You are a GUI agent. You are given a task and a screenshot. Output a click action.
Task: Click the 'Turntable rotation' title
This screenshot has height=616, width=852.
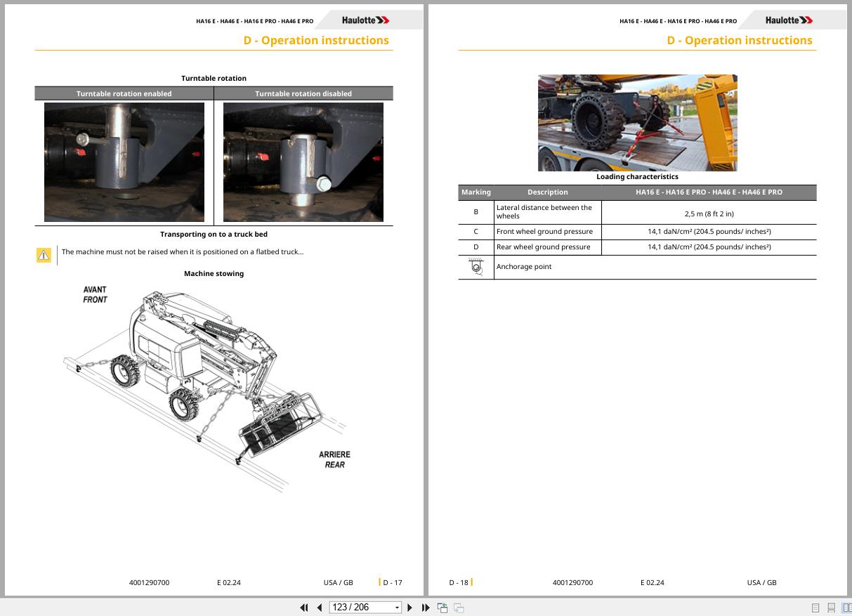click(214, 78)
